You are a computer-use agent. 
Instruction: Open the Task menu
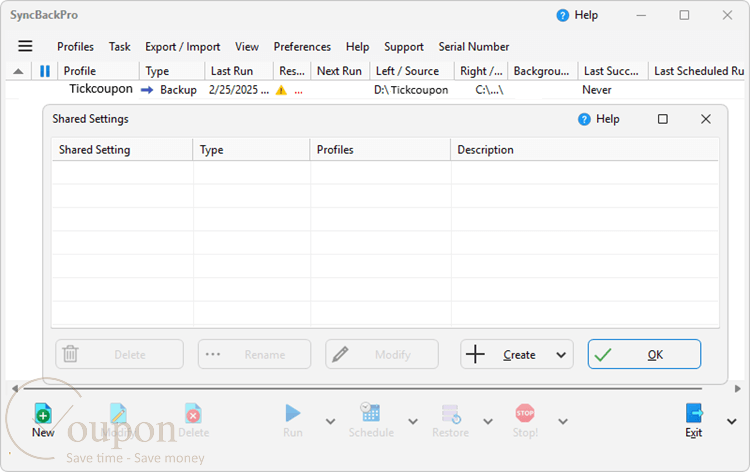pos(120,46)
